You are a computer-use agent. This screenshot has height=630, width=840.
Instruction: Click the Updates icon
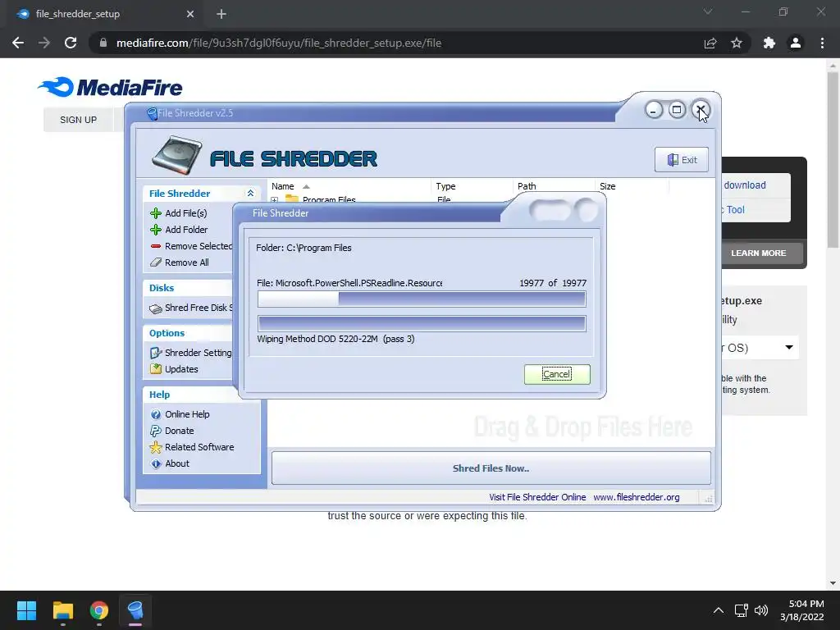[156, 369]
